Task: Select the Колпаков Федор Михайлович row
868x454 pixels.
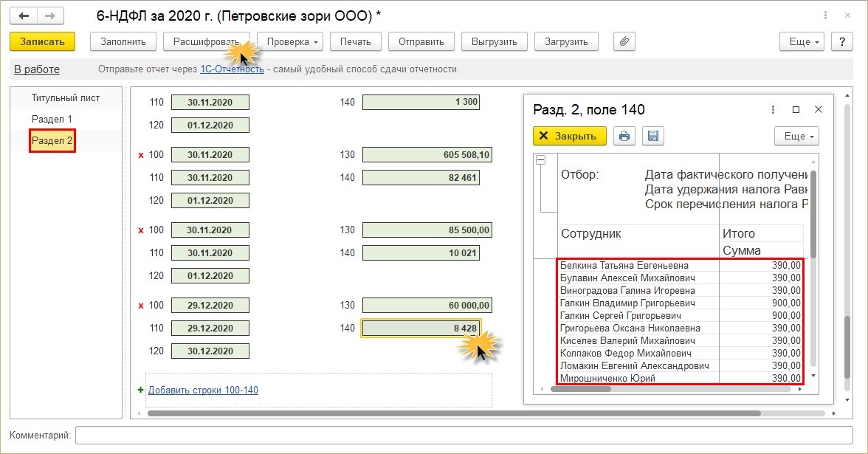Action: click(681, 353)
